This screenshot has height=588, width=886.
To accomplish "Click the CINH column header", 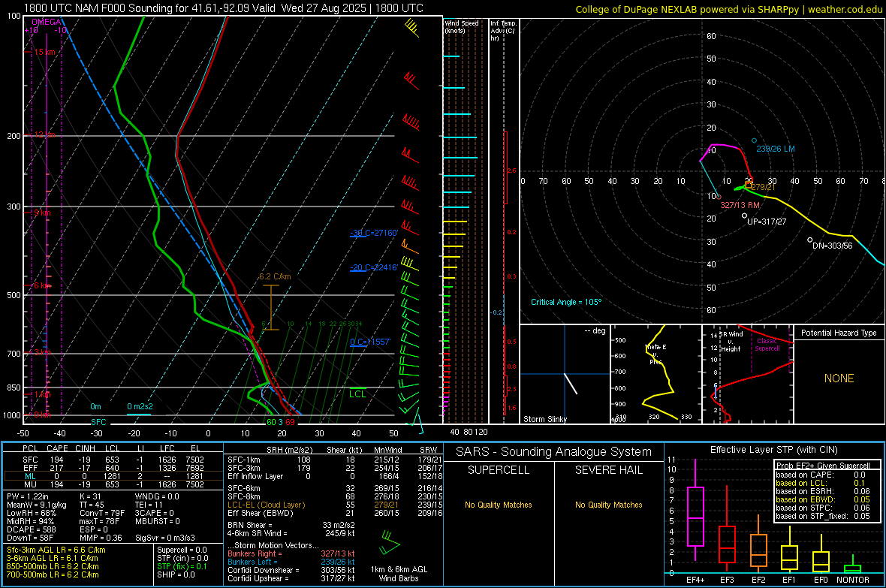I will click(x=85, y=448).
